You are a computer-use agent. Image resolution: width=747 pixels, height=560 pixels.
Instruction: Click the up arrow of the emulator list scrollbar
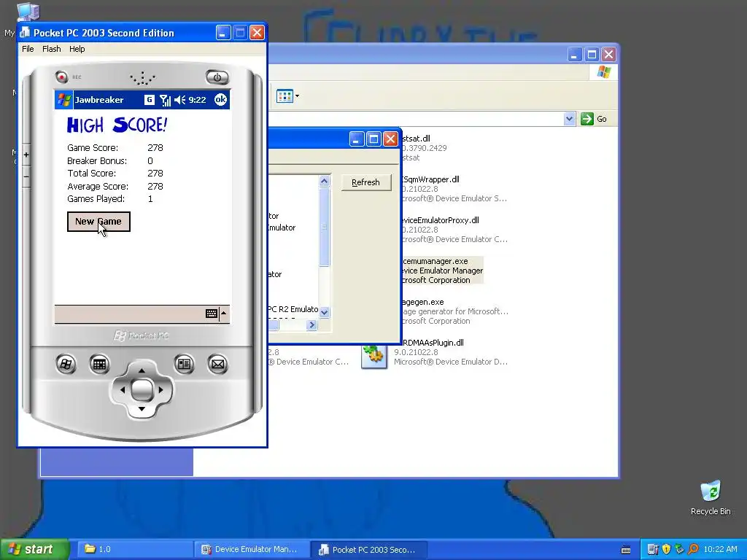coord(325,181)
